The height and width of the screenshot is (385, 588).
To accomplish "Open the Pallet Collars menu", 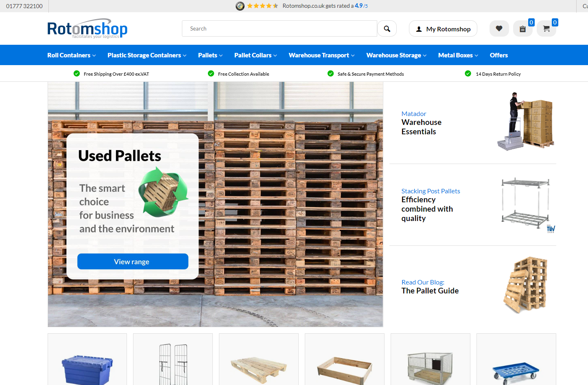I will coord(256,55).
